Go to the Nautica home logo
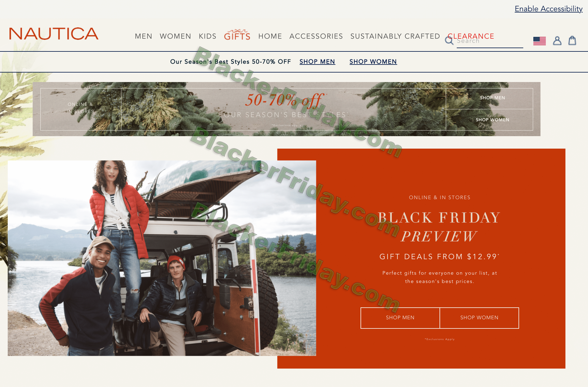This screenshot has width=588, height=387. (54, 34)
